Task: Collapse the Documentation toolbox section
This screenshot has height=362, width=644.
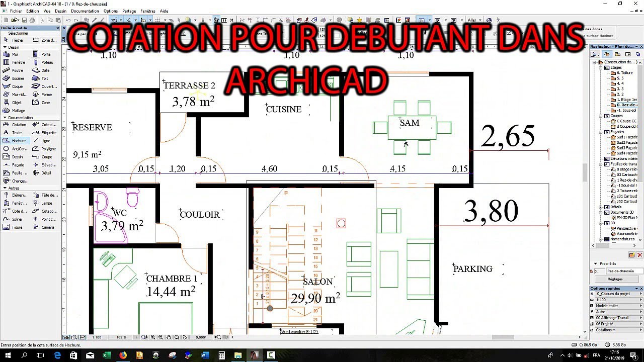Action: point(5,118)
